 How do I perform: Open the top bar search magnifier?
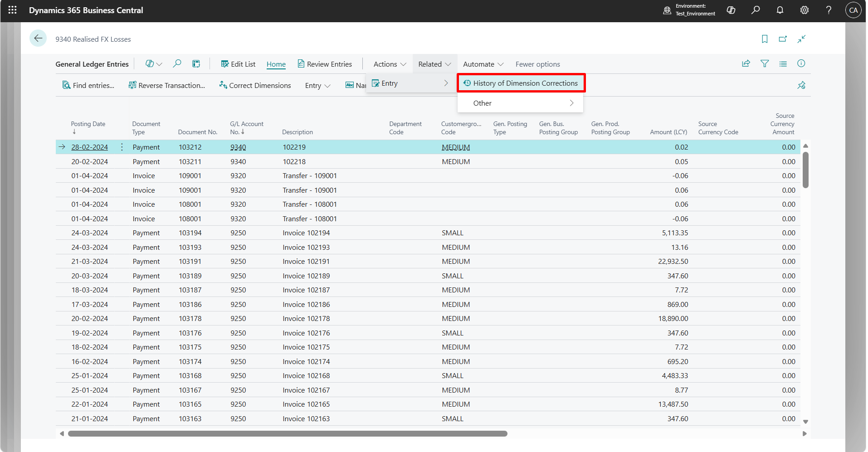coord(756,10)
